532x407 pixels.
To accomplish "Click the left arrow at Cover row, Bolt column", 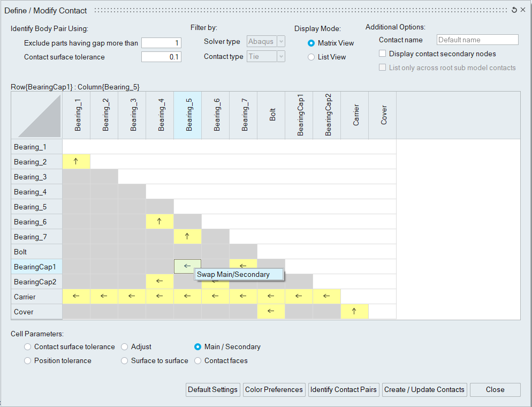I will [271, 312].
